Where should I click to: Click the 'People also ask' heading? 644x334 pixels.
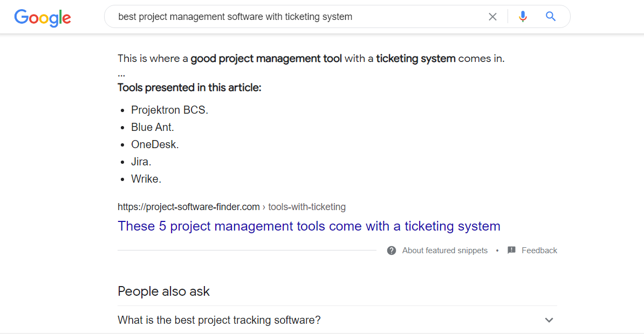click(x=163, y=291)
